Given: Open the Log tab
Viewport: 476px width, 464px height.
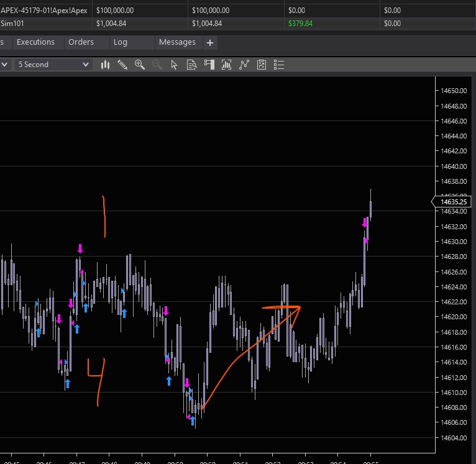Looking at the screenshot, I should click(121, 42).
